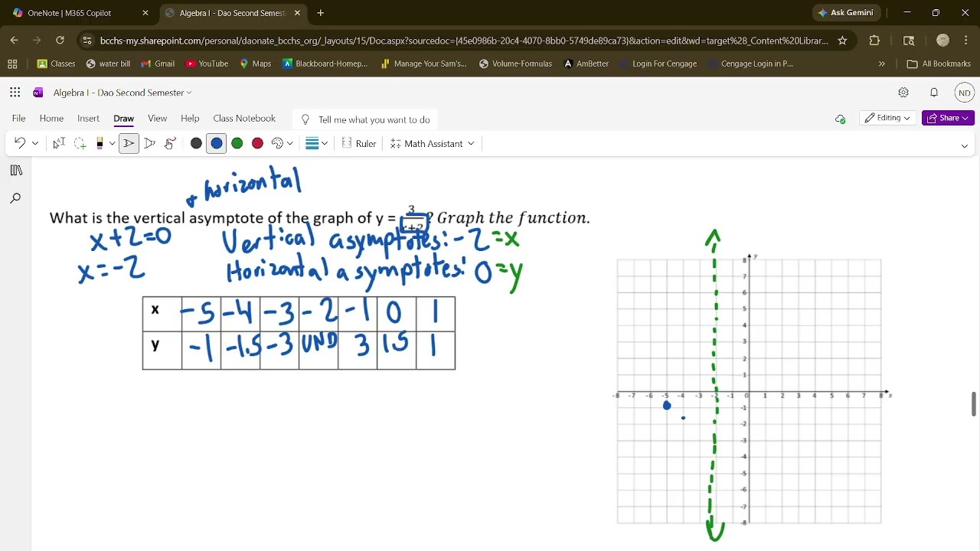
Task: Click the cloud sync status icon
Action: [841, 119]
